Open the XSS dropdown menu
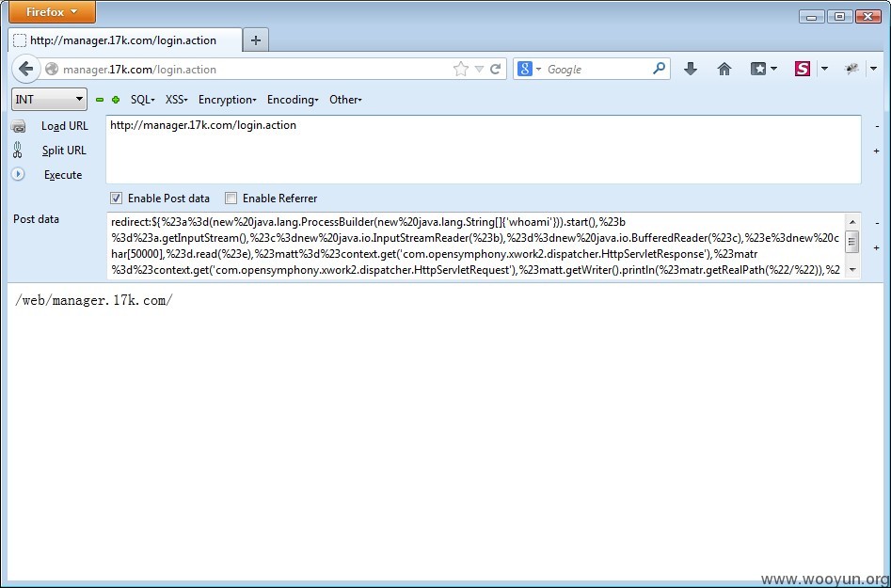The width and height of the screenshot is (891, 588). point(176,100)
